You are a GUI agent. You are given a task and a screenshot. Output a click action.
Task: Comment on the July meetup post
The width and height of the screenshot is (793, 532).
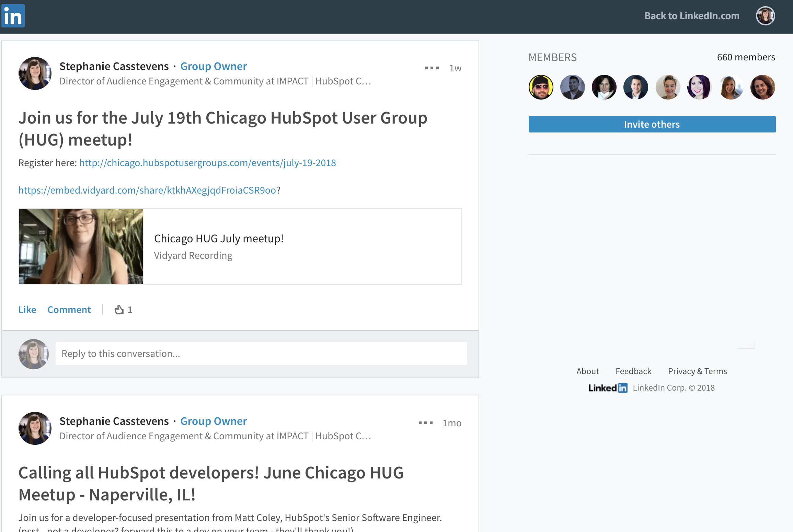[69, 310]
